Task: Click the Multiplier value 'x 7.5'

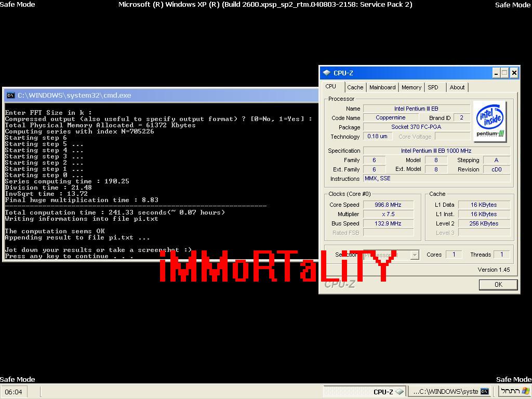Action: click(388, 214)
